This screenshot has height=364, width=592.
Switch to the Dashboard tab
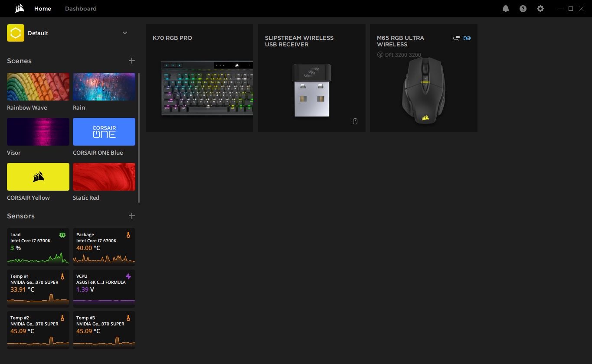click(81, 9)
